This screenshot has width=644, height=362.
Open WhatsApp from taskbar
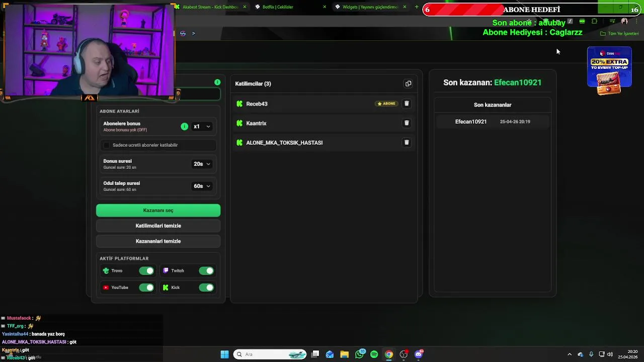(x=359, y=354)
